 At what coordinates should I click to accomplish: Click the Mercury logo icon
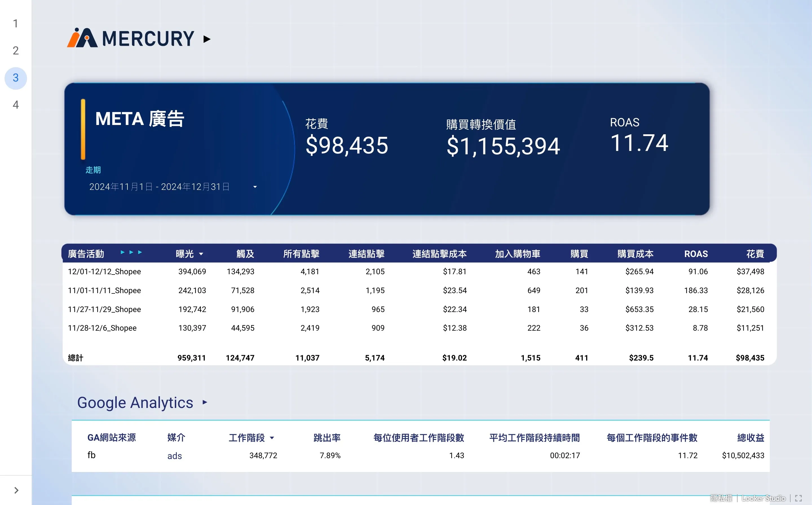[x=82, y=38]
